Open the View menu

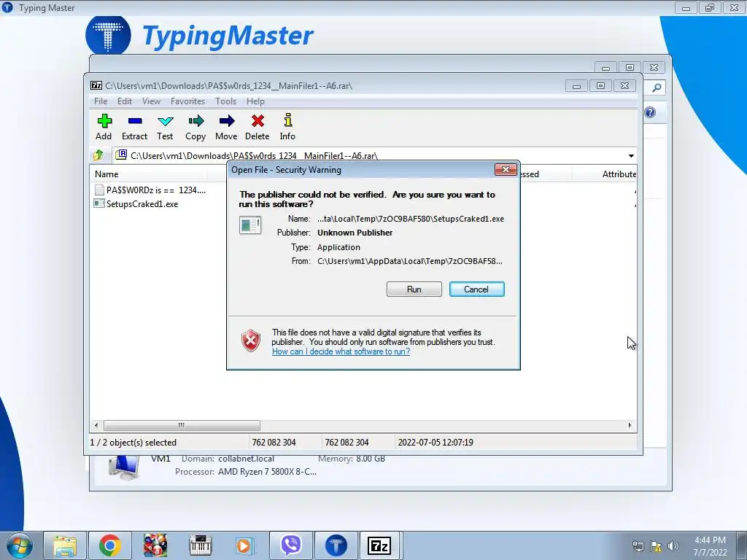click(x=151, y=101)
